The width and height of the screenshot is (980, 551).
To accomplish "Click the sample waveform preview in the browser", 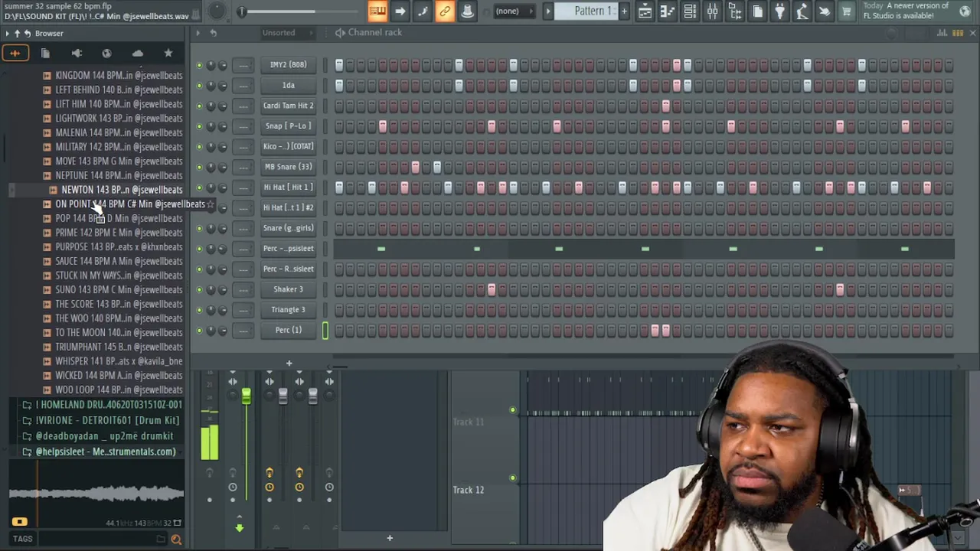I will [96, 494].
